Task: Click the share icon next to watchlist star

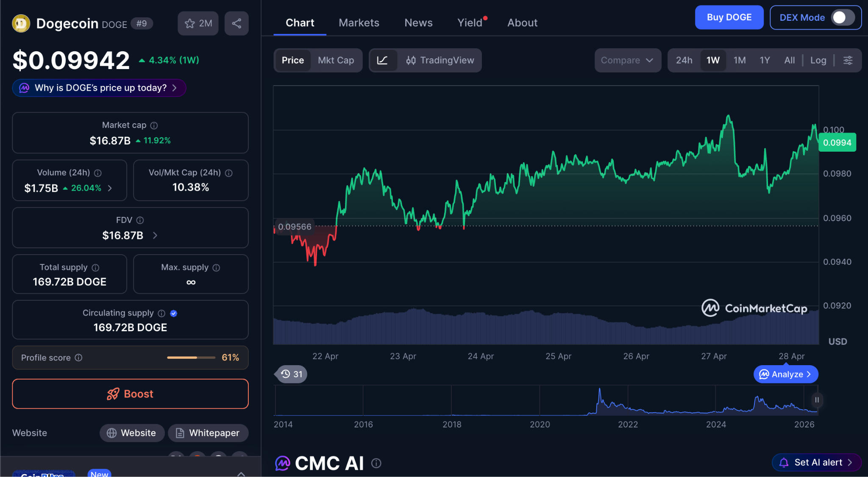Action: 236,23
